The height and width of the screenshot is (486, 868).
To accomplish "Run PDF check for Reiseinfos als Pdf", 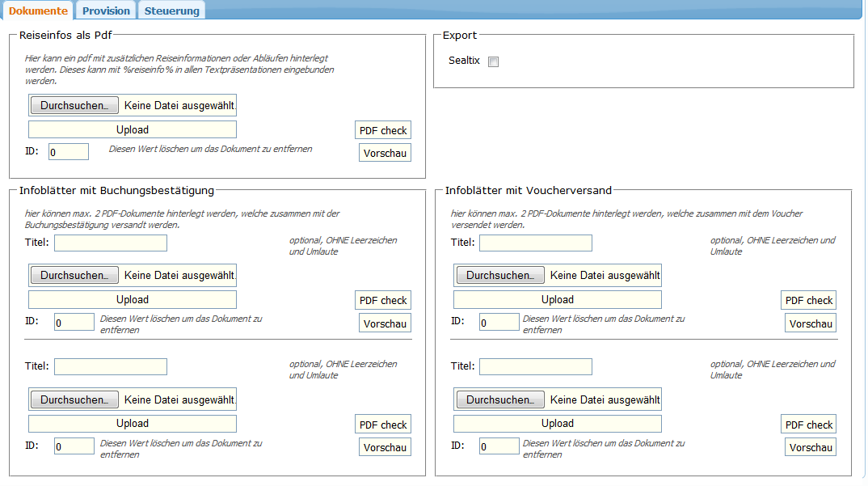I will (x=383, y=130).
